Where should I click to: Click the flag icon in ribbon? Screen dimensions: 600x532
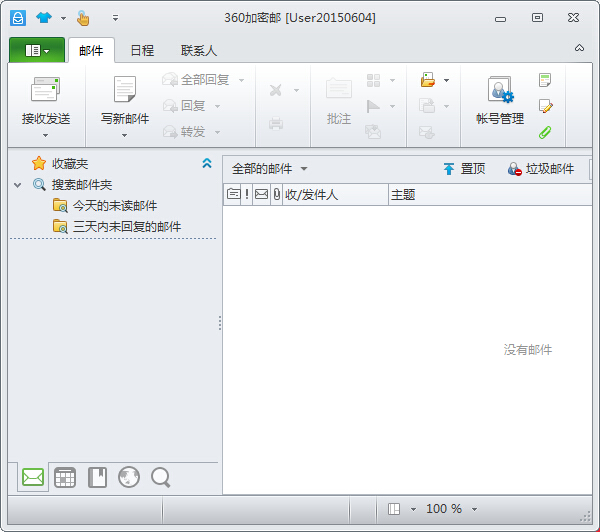coord(373,106)
